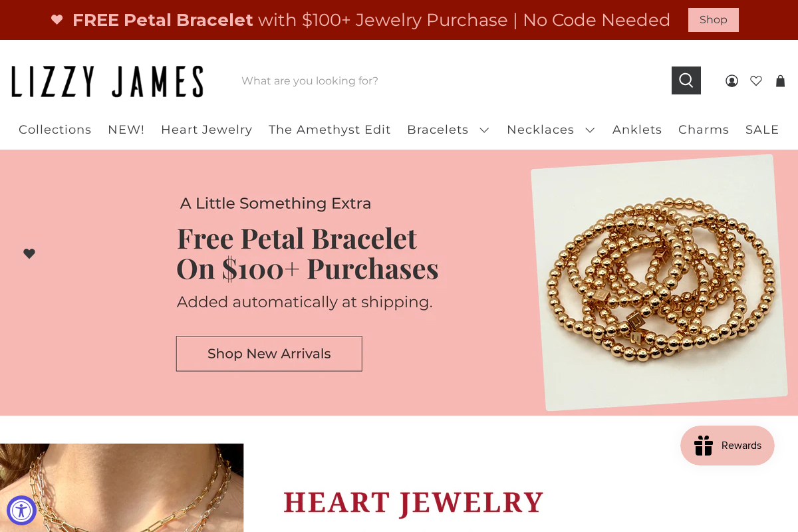Image resolution: width=798 pixels, height=532 pixels.
Task: Open the Collections navigation menu
Action: [55, 130]
